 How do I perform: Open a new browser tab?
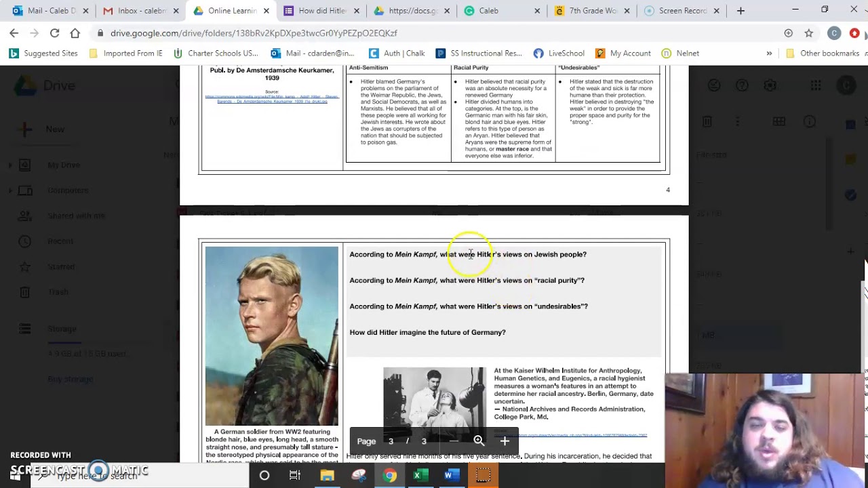(741, 11)
